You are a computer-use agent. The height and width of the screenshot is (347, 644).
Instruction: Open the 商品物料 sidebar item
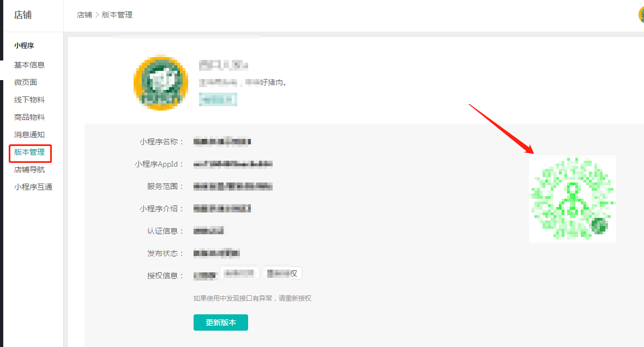tap(29, 117)
